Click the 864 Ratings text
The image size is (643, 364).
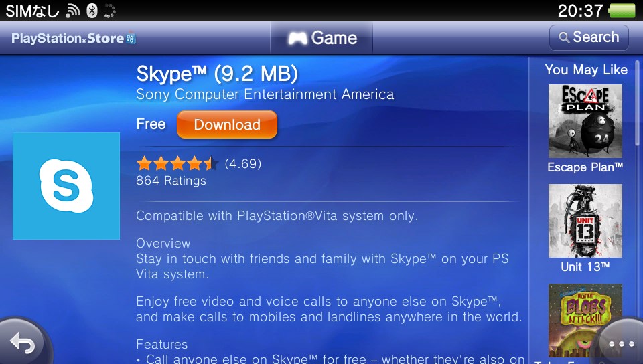pyautogui.click(x=171, y=181)
